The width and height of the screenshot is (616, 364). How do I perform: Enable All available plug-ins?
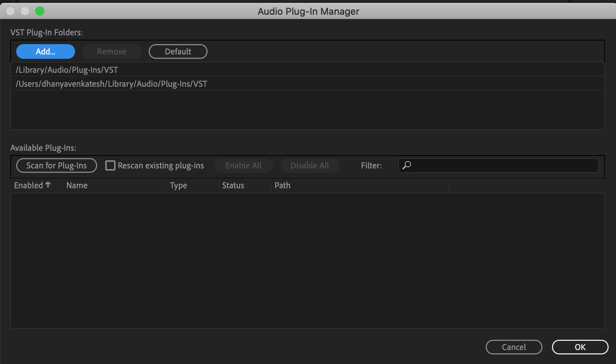243,165
